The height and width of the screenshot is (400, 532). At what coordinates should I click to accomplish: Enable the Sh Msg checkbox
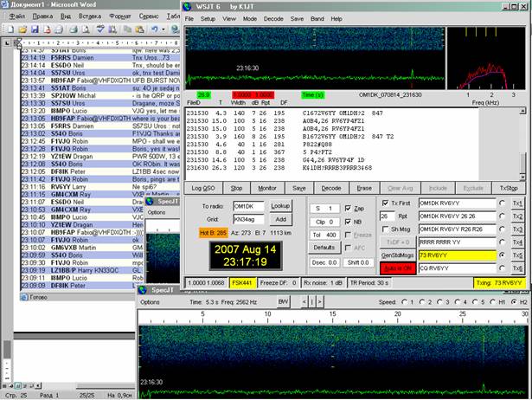coord(385,229)
